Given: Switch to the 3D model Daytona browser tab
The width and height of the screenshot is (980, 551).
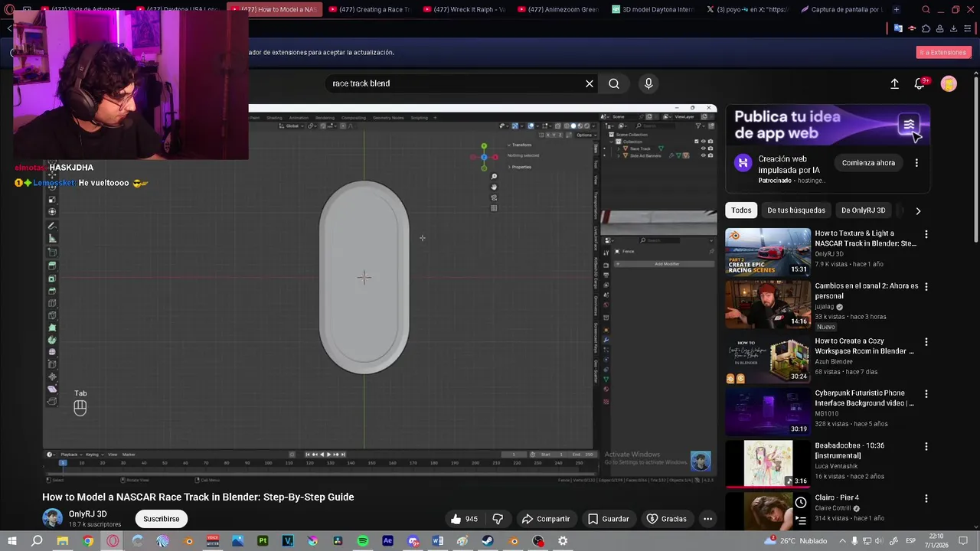Looking at the screenshot, I should [x=652, y=9].
